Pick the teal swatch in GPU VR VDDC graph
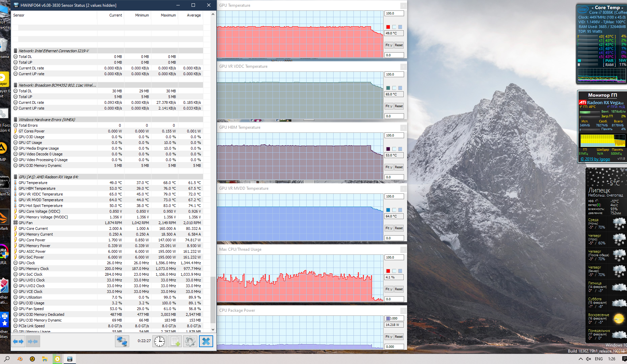The height and width of the screenshot is (364, 627). [x=388, y=88]
